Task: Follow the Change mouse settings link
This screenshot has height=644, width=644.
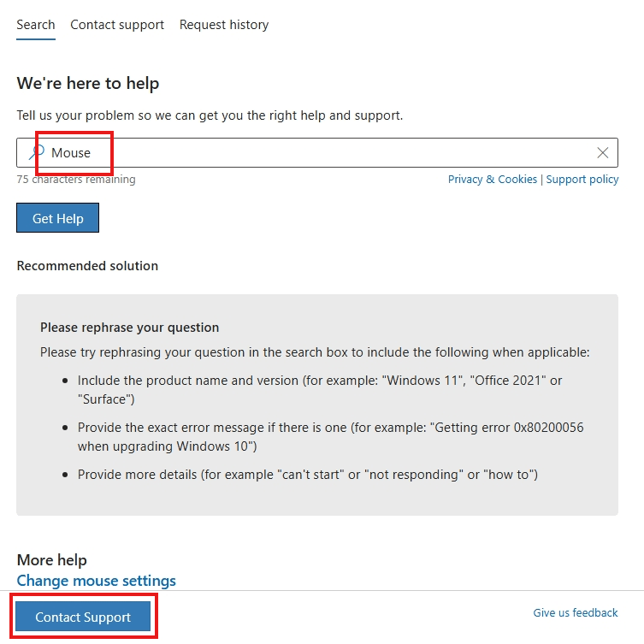Action: (x=96, y=581)
